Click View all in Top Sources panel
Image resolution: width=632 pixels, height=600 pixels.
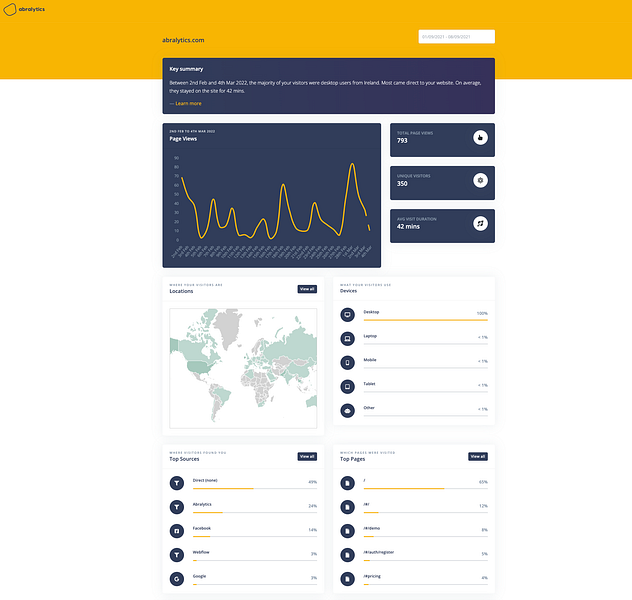pos(307,457)
